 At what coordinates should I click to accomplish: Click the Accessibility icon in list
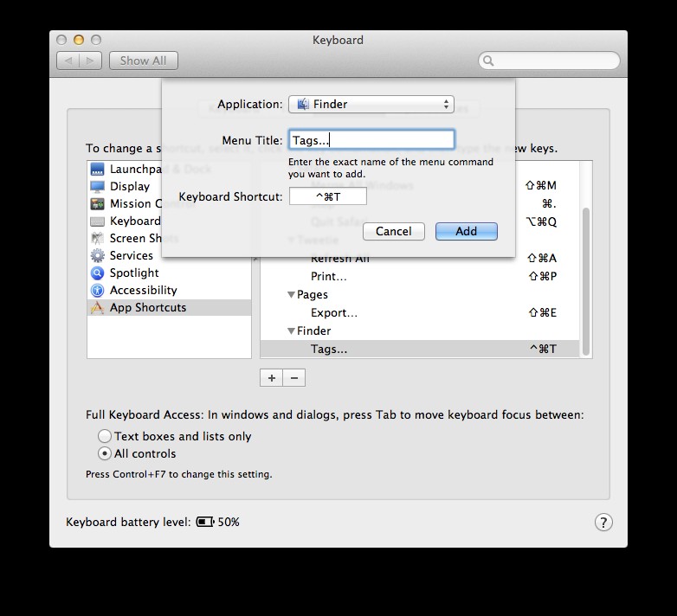point(97,291)
